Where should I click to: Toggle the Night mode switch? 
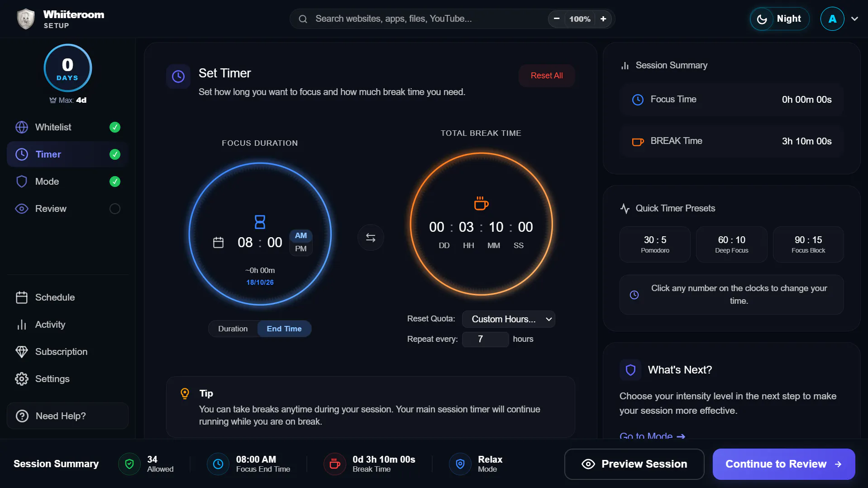779,19
